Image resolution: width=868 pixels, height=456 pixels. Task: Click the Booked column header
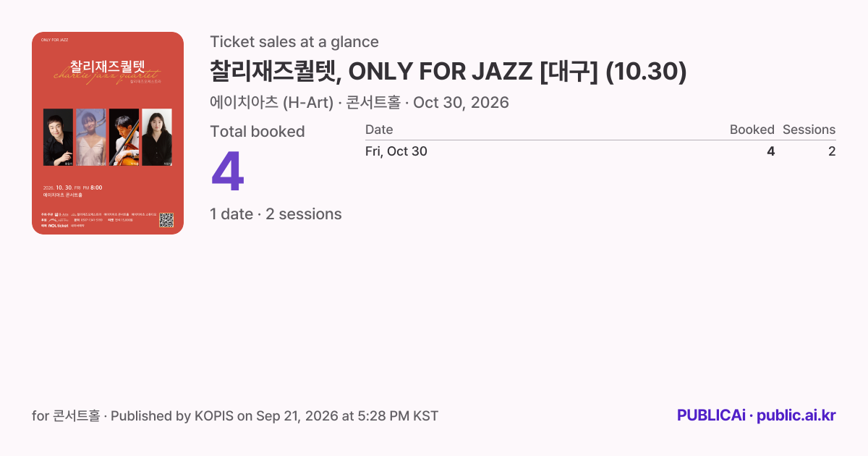click(752, 130)
